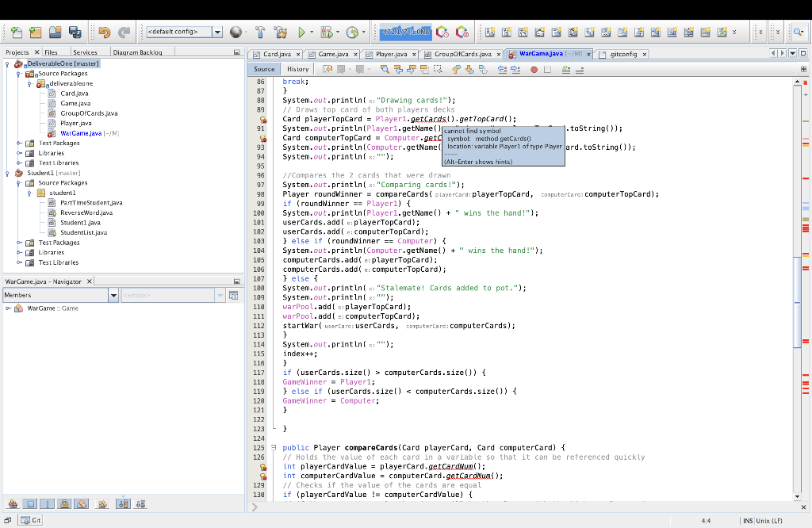The image size is (812, 528).
Task: Switch to the Services tab
Action: pos(85,52)
